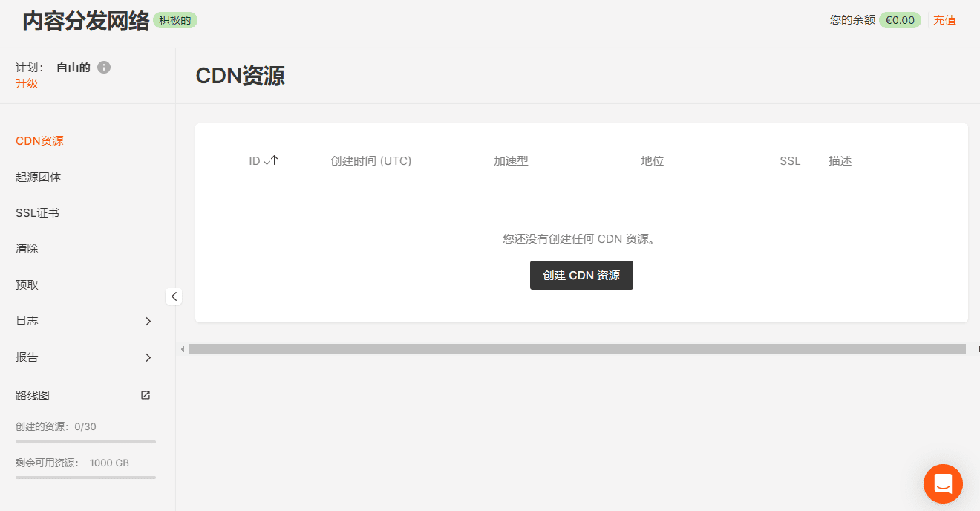This screenshot has height=511, width=980.
Task: Click the plan info icon
Action: (104, 68)
